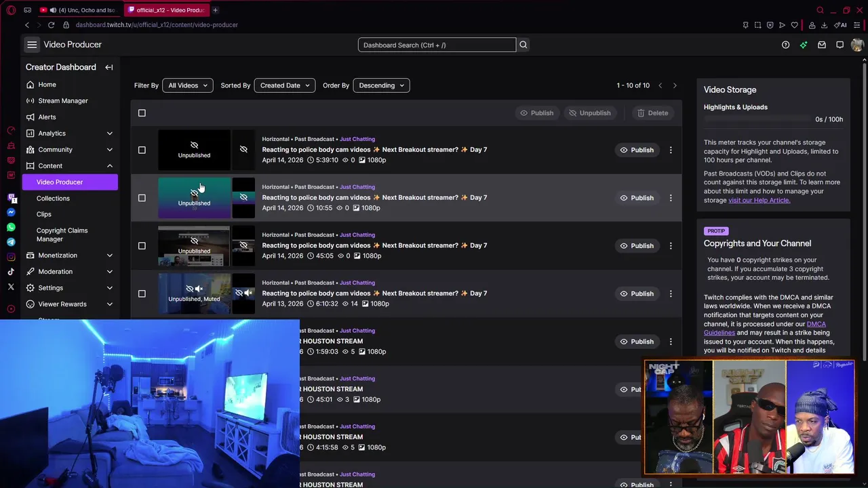Screen dimensions: 868x488
Task: Expand the Moderation sidebar section
Action: click(70, 272)
